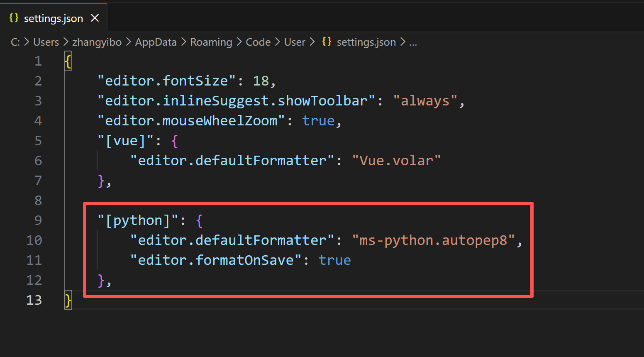
Task: Expand the breadcrumb ellipsis symbol item
Action: click(x=413, y=42)
